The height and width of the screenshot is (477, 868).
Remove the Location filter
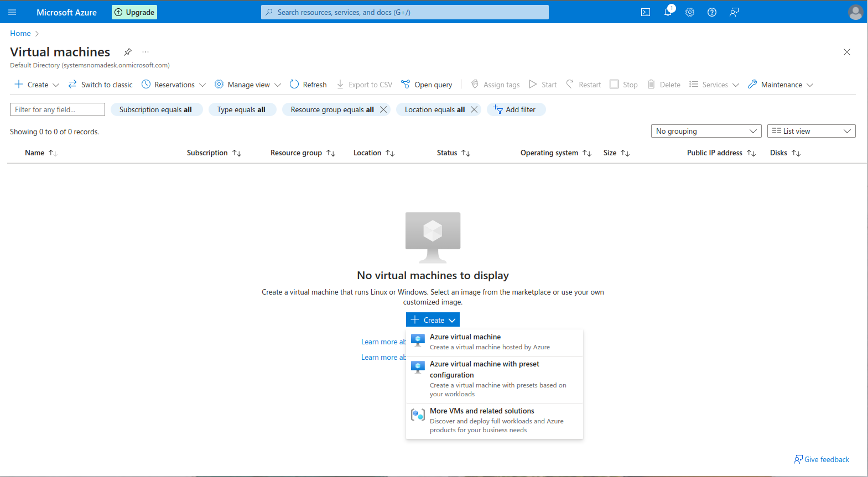coord(474,109)
